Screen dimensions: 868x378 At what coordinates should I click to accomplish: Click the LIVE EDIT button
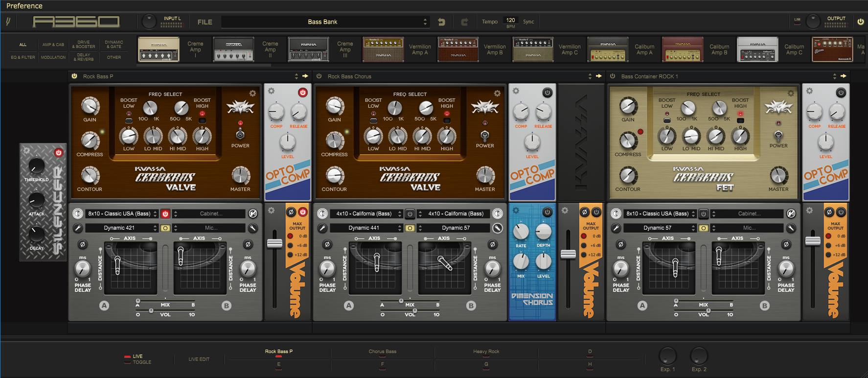click(199, 359)
